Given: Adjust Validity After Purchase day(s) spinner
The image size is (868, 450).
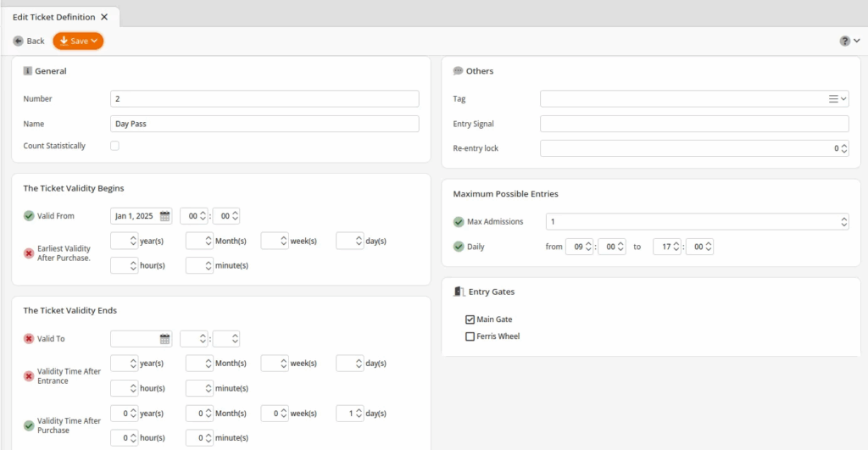Looking at the screenshot, I should [359, 414].
